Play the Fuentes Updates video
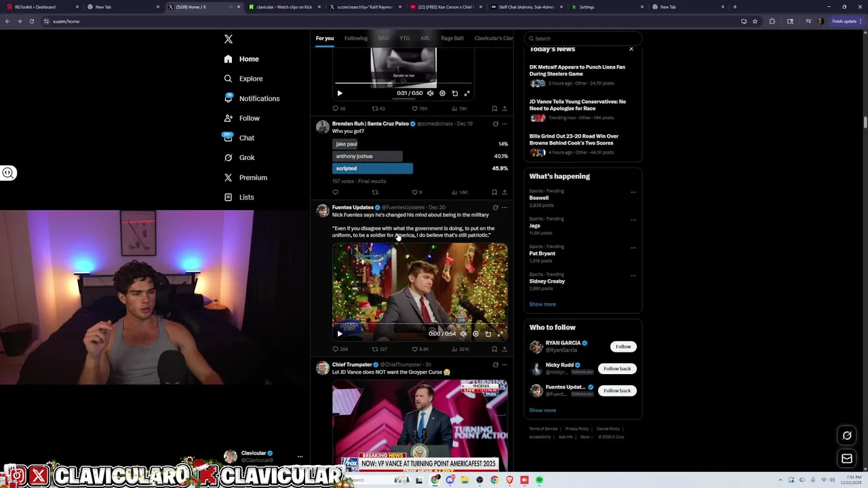This screenshot has width=868, height=488. point(340,333)
